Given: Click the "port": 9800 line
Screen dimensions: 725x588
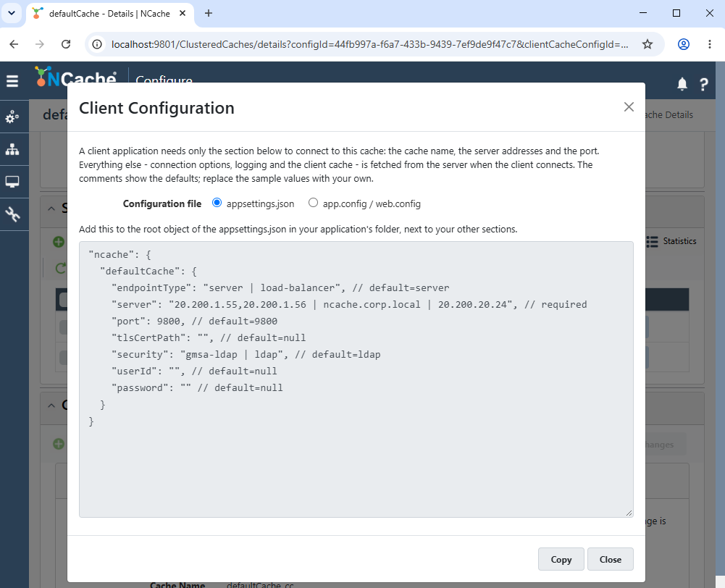Looking at the screenshot, I should [194, 322].
